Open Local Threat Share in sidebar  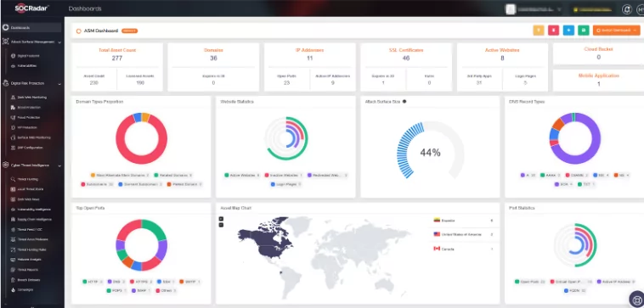click(26, 189)
